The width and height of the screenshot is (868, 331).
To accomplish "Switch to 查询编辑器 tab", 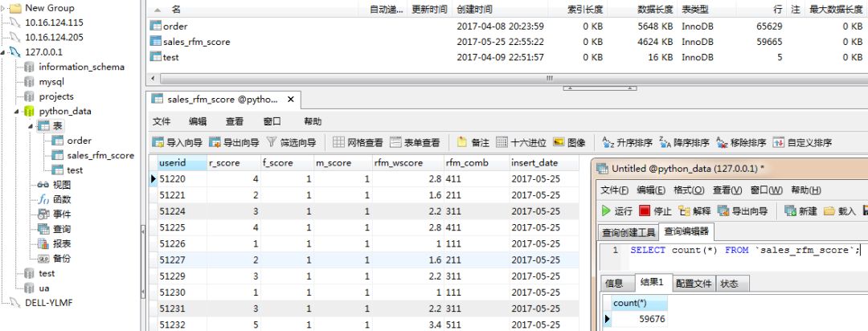I will (686, 232).
